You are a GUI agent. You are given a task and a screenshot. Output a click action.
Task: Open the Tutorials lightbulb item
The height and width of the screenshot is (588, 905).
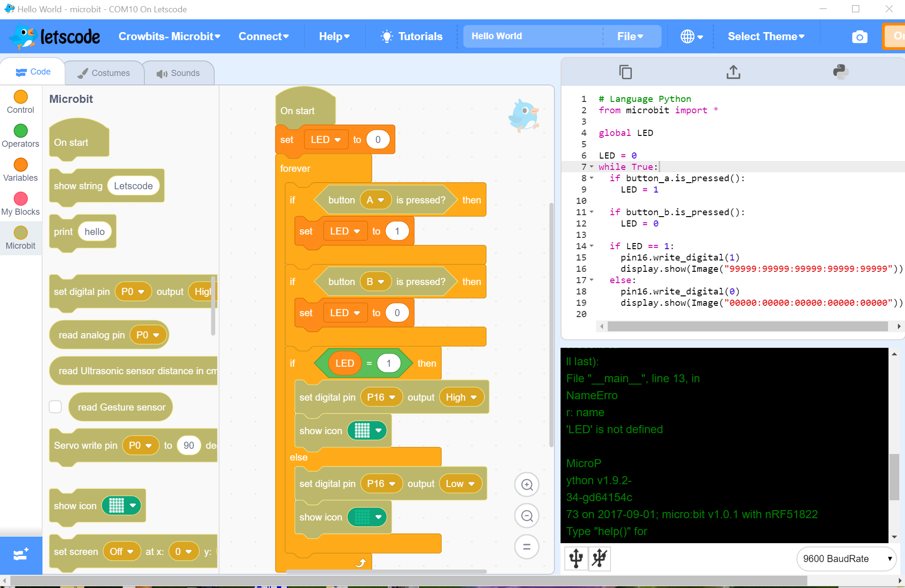point(411,36)
